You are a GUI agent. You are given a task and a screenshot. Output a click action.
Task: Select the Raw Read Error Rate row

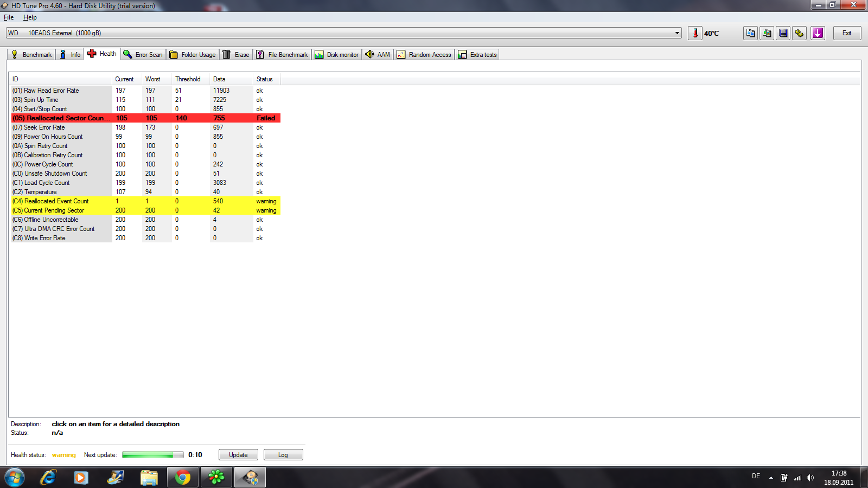point(145,91)
